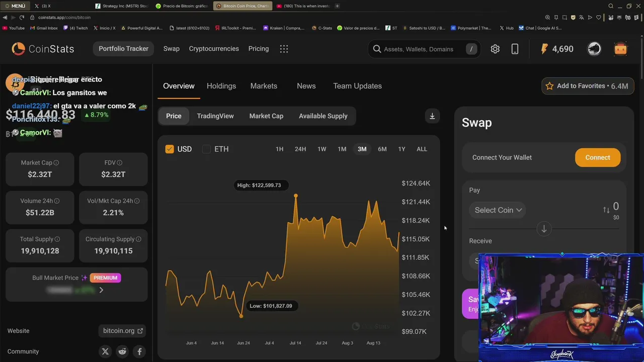Select the 1W time range
644x362 pixels.
(x=322, y=149)
